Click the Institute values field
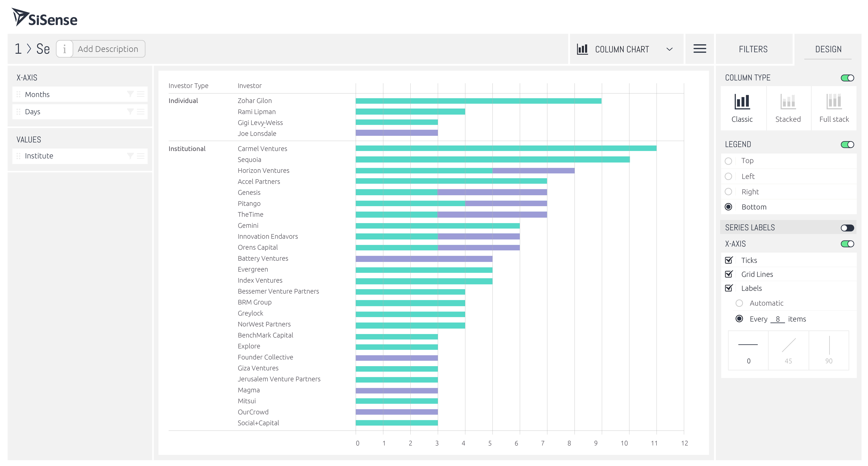This screenshot has height=466, width=868. click(x=80, y=156)
